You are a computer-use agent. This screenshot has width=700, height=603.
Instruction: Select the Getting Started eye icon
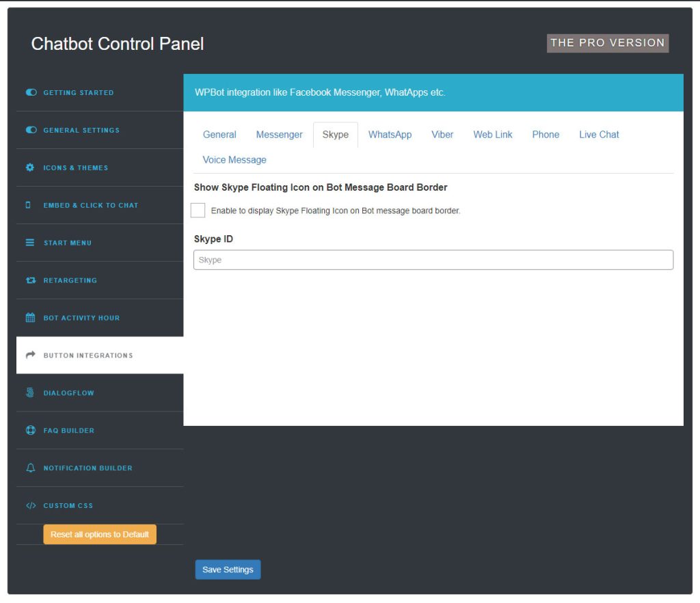tap(30, 92)
